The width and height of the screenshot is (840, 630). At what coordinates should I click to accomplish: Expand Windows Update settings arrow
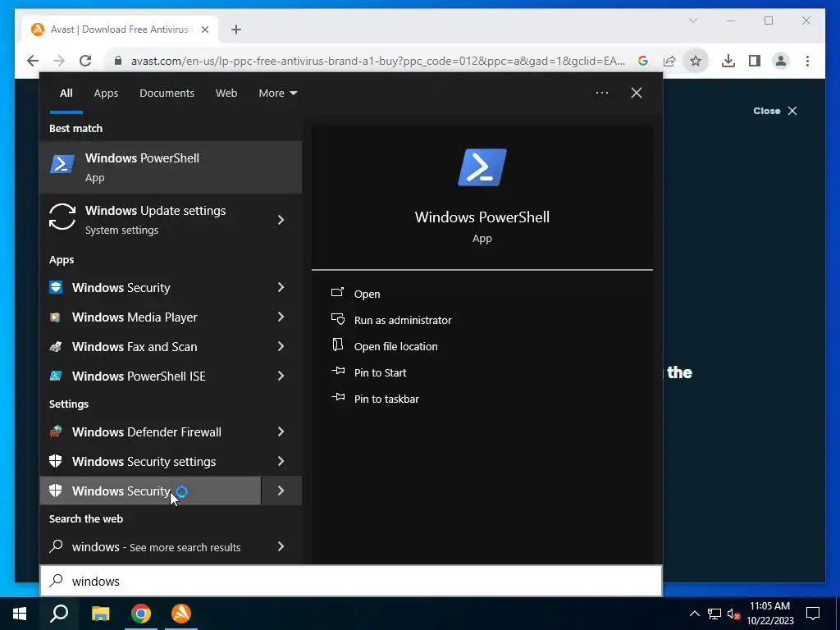pos(281,220)
